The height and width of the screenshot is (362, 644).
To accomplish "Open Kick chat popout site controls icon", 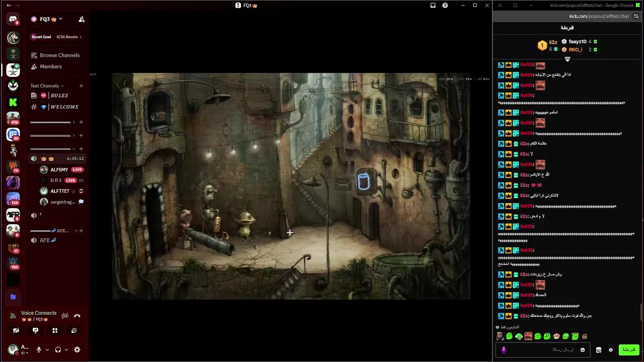I will [x=636, y=16].
